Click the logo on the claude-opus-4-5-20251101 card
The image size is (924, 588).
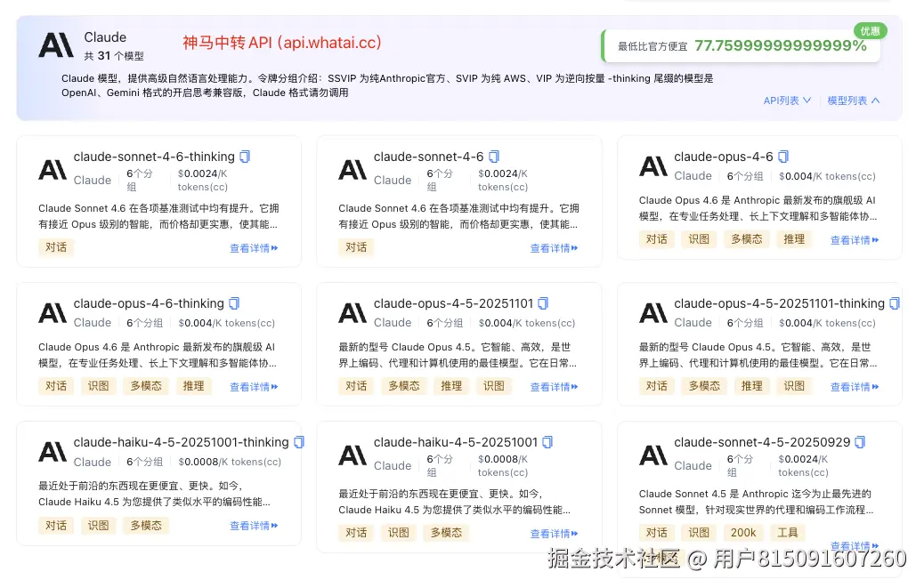353,313
